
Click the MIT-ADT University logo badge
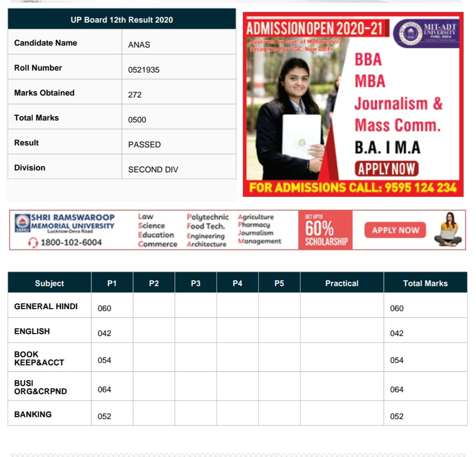point(426,34)
